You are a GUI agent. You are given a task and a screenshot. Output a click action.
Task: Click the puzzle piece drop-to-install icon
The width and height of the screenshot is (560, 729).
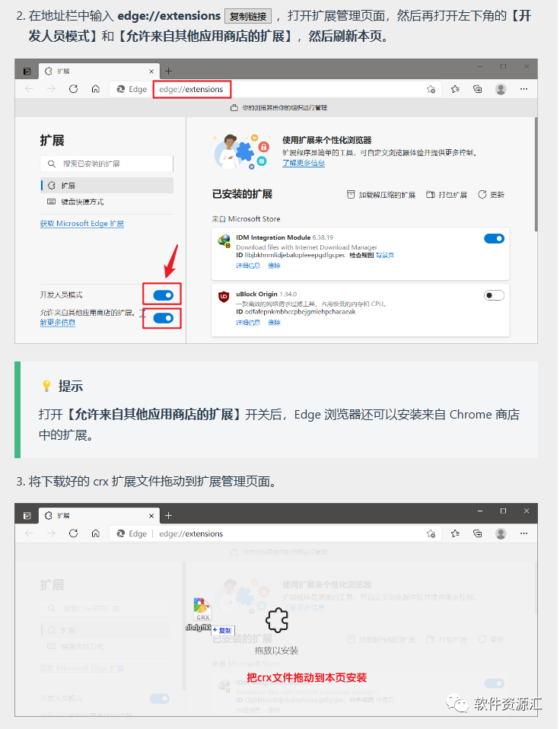coord(277,620)
